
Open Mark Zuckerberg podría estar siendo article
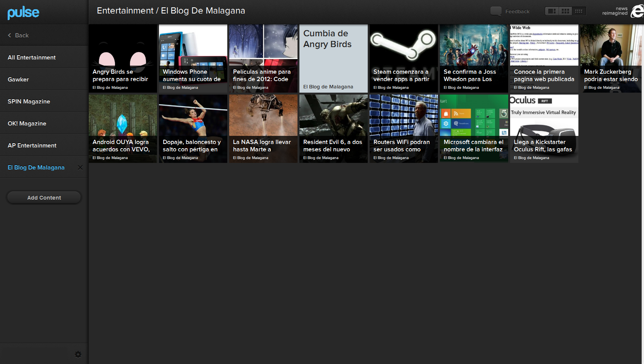[x=612, y=59]
